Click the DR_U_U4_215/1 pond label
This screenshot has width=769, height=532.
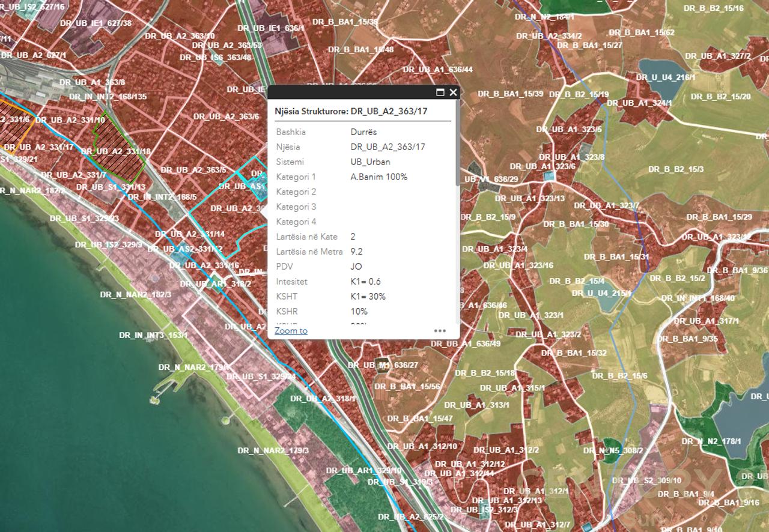[x=601, y=293]
